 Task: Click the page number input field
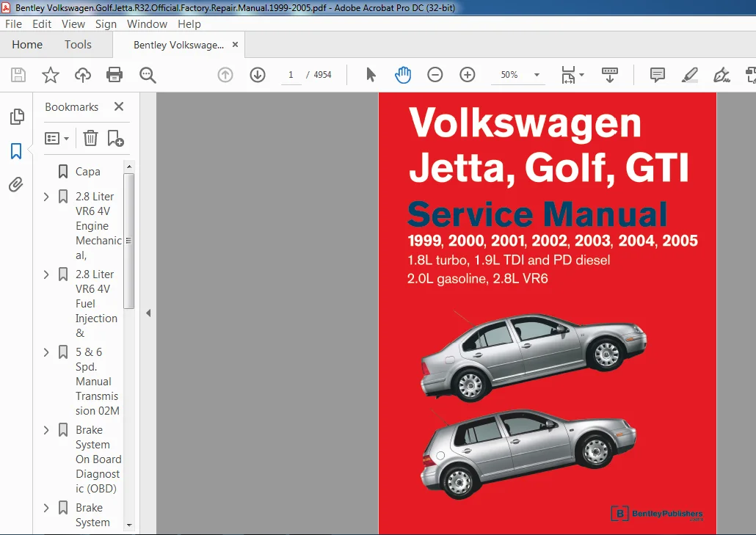pyautogui.click(x=291, y=75)
